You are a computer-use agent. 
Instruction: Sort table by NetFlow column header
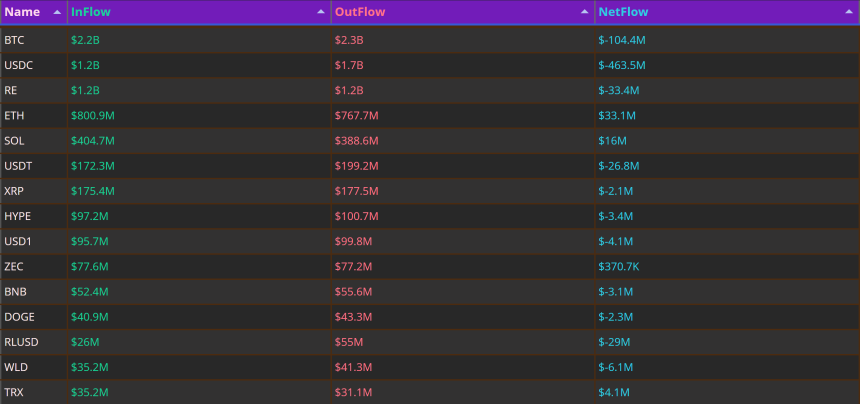pos(727,12)
